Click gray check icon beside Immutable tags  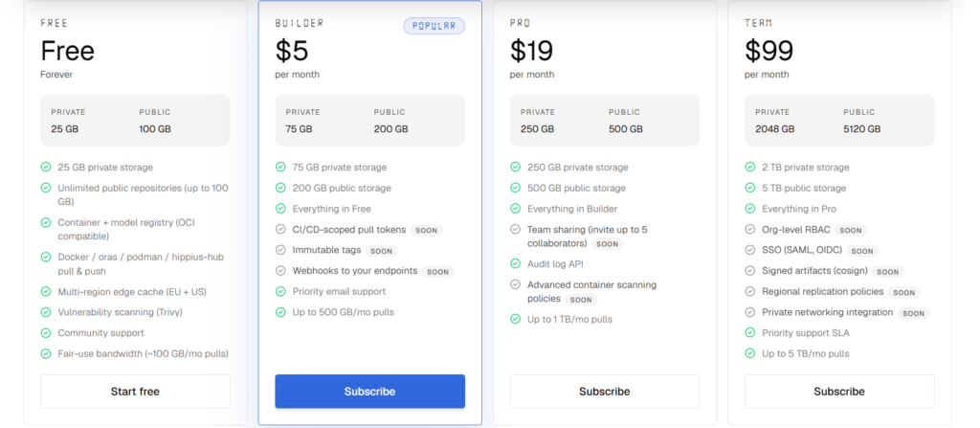pyautogui.click(x=280, y=250)
